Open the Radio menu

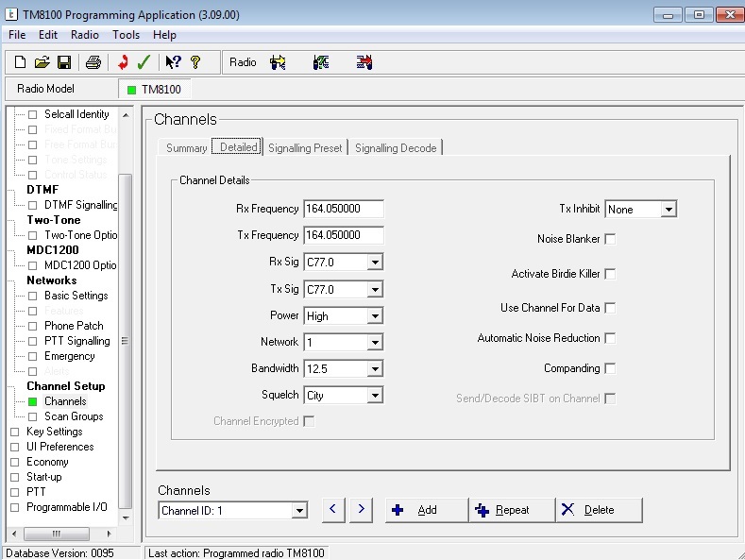[x=84, y=35]
